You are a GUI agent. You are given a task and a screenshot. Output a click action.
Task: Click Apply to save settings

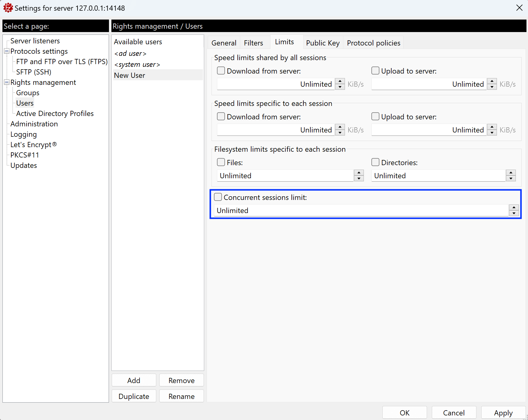(x=503, y=413)
